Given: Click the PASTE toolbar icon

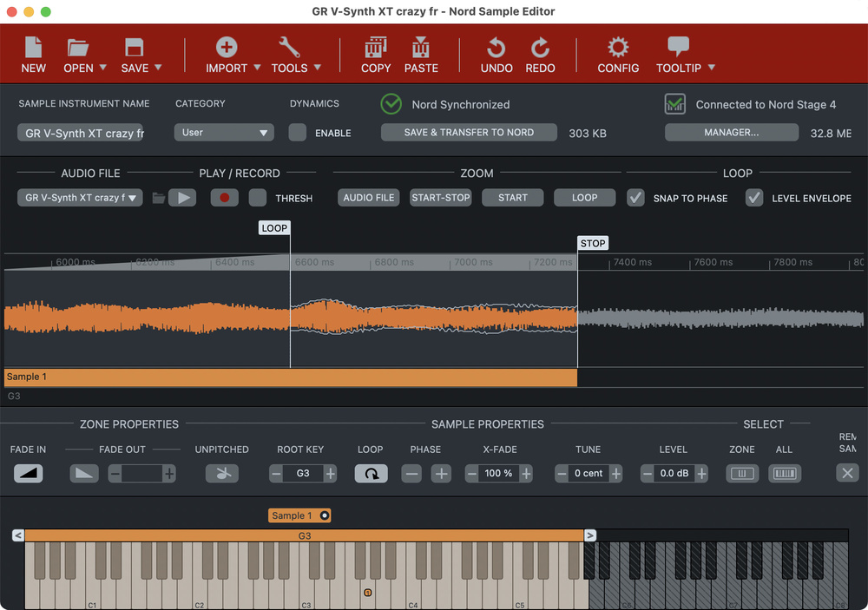Looking at the screenshot, I should point(421,48).
